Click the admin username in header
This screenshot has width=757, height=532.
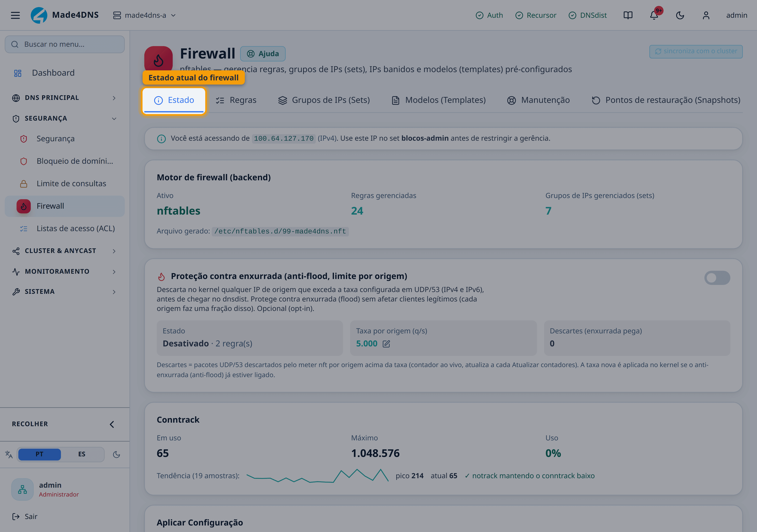pyautogui.click(x=736, y=15)
